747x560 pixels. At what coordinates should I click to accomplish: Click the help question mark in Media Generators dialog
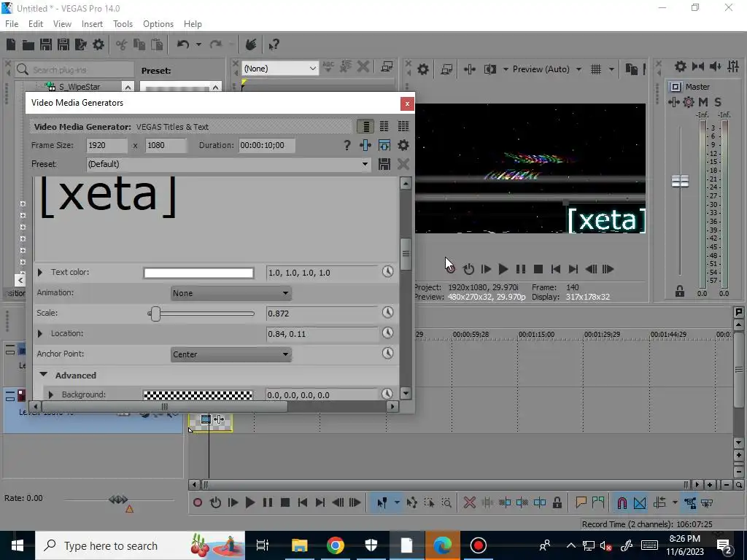(347, 145)
